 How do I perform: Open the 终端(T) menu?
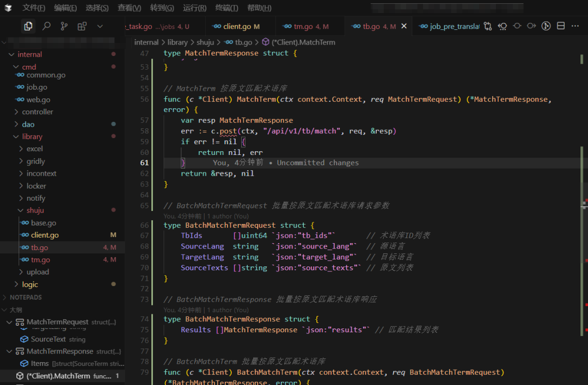point(226,8)
